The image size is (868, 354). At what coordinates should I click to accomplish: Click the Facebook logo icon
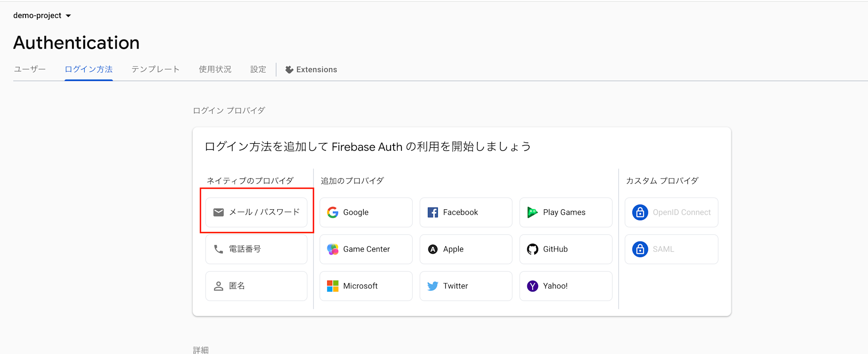433,212
